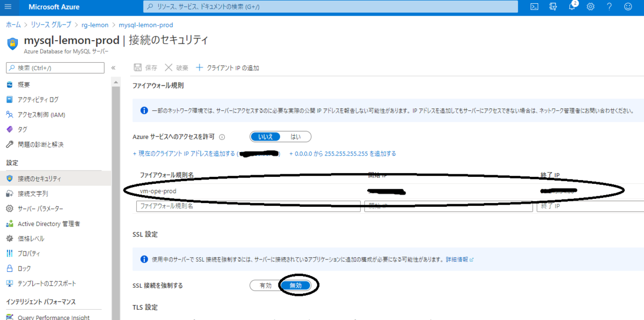Screen dimensions: 644x320
Task: Set Azure サービスへのアクセスを許可 to いいえ
Action: [265, 137]
